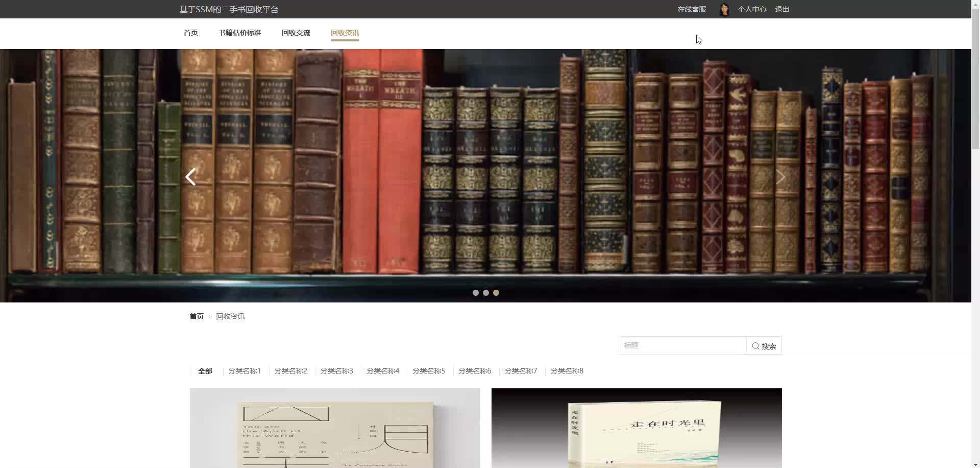The width and height of the screenshot is (980, 468).
Task: Filter by 分类名称5
Action: 429,371
